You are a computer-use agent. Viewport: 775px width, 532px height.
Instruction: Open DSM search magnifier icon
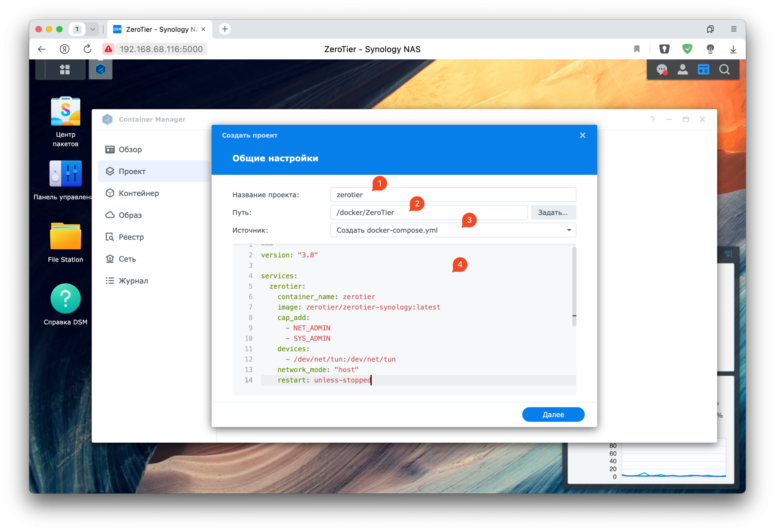point(724,70)
